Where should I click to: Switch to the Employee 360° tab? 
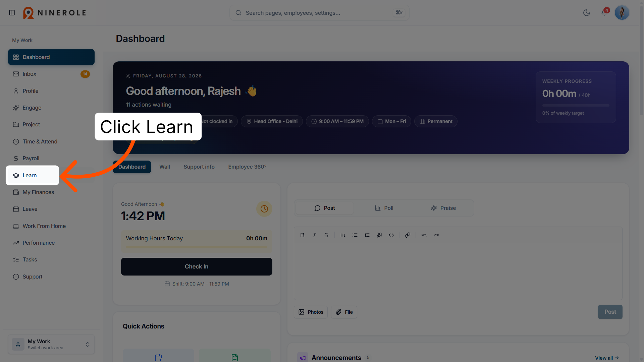pos(247,167)
